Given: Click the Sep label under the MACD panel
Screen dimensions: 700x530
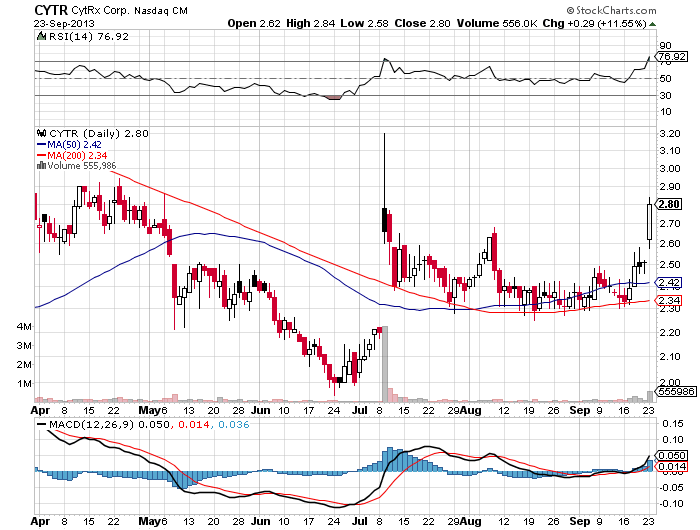Looking at the screenshot, I should point(579,521).
